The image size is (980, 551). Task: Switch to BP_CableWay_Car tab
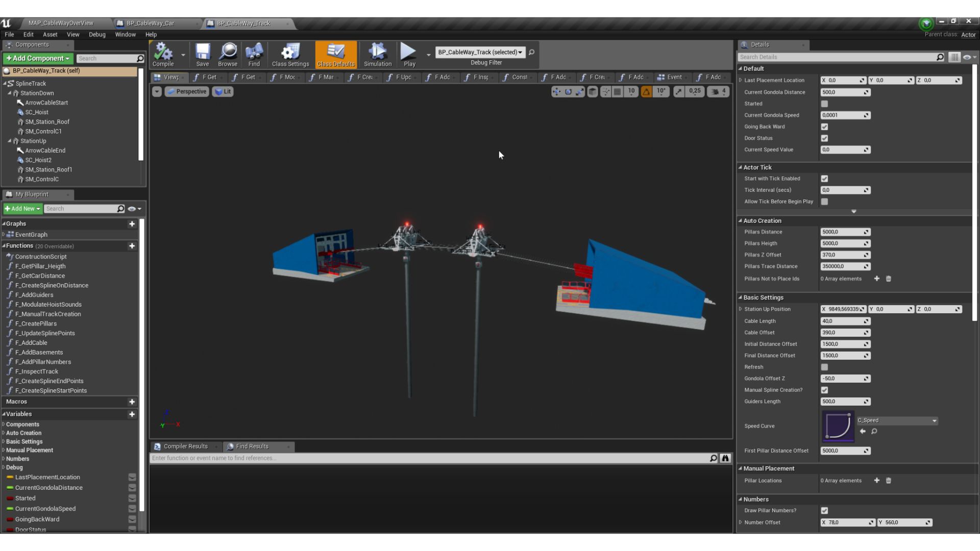pyautogui.click(x=151, y=23)
